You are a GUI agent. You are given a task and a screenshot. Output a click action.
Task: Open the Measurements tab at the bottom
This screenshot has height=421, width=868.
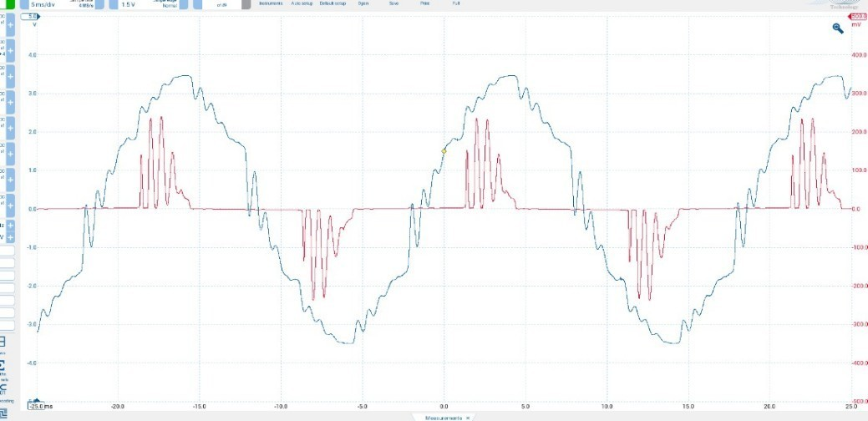click(x=444, y=418)
